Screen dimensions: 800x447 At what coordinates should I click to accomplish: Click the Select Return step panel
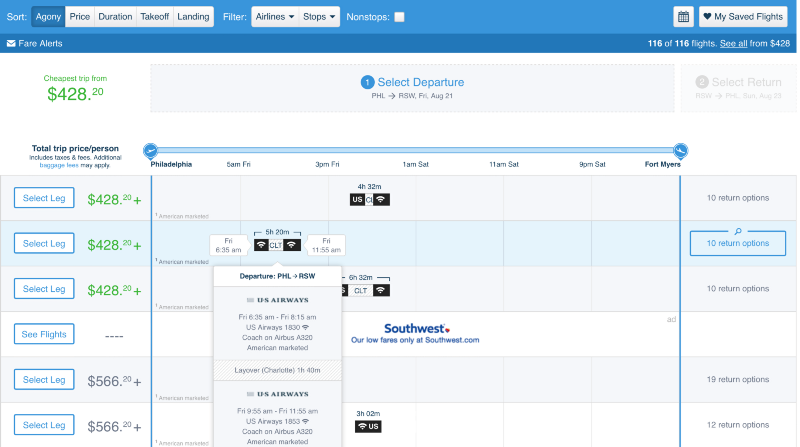tap(738, 88)
